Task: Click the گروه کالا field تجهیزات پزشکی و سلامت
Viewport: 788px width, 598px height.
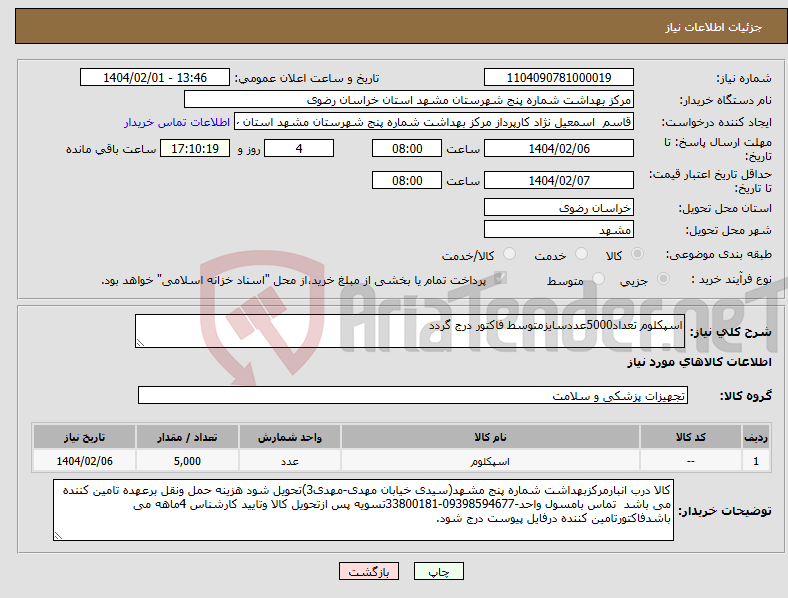Action: click(413, 395)
